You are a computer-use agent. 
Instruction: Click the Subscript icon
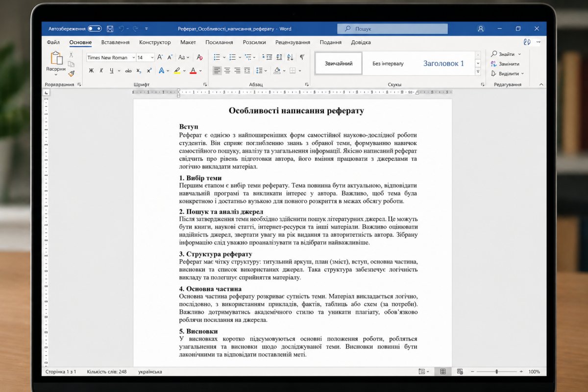(139, 71)
